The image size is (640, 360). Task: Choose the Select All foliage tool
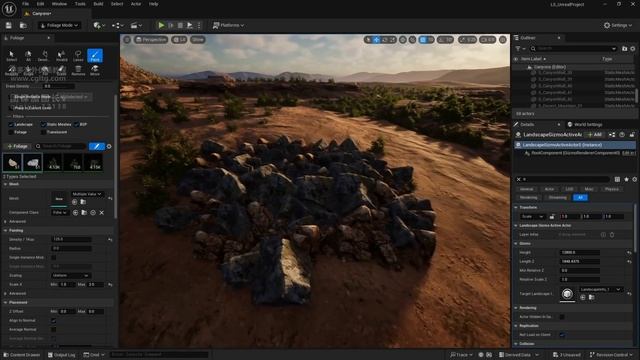(28, 56)
